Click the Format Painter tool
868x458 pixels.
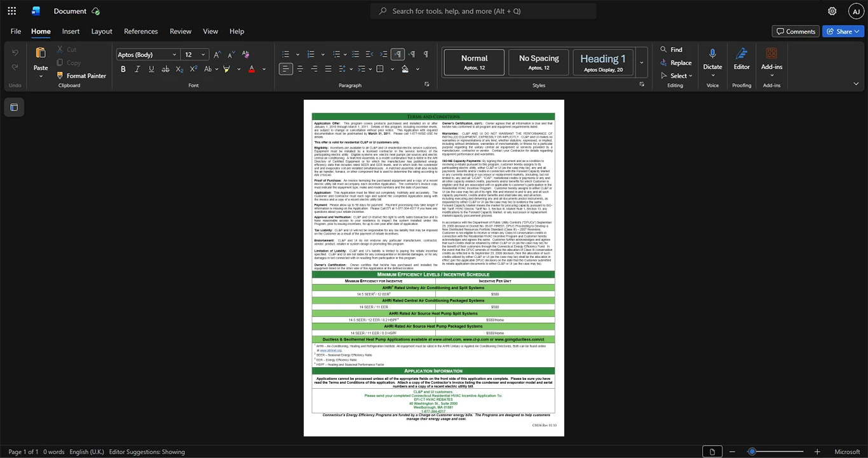[x=81, y=76]
